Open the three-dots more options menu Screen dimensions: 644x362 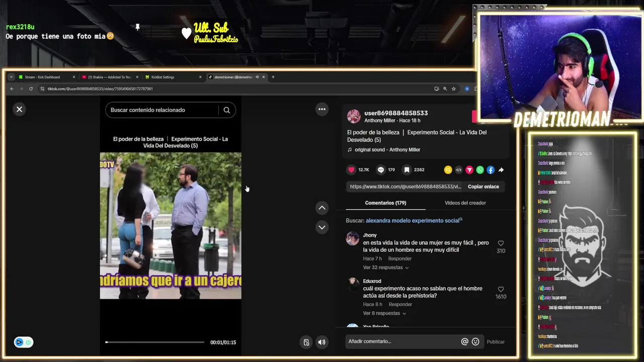point(322,109)
